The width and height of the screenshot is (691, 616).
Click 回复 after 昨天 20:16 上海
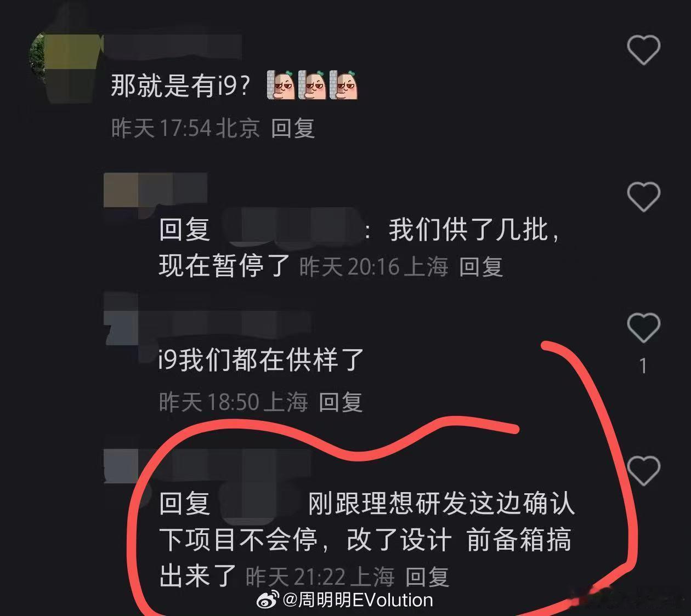[481, 267]
